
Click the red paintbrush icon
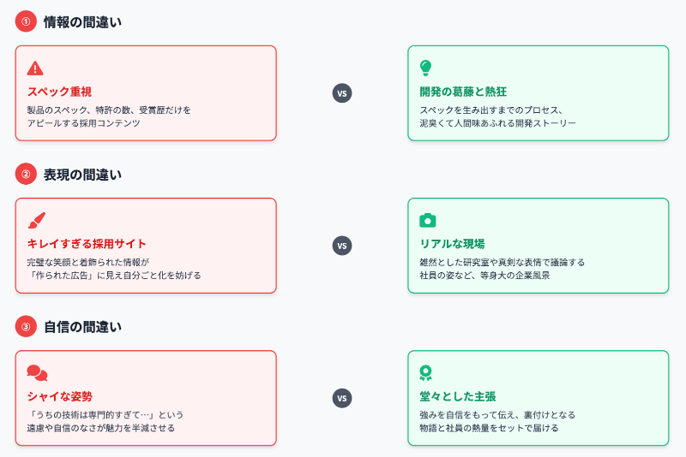(36, 220)
